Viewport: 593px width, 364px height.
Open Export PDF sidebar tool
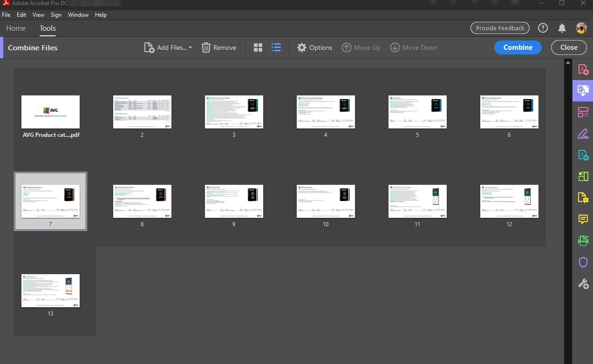pyautogui.click(x=583, y=155)
